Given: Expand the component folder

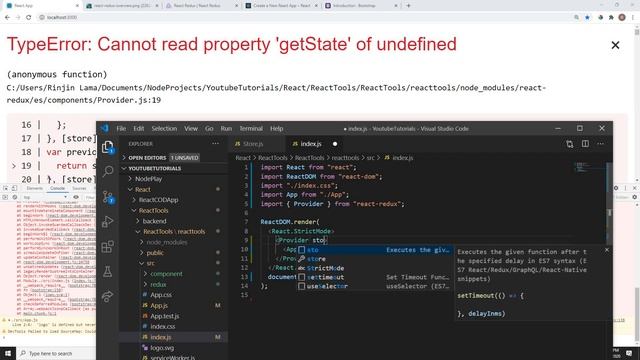Looking at the screenshot, I should pyautogui.click(x=166, y=274).
